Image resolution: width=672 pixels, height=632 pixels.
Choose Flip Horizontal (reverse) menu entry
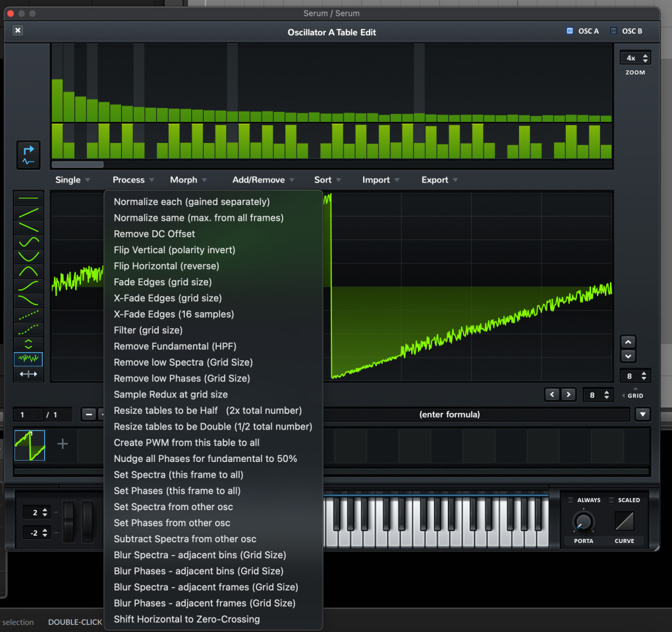166,266
